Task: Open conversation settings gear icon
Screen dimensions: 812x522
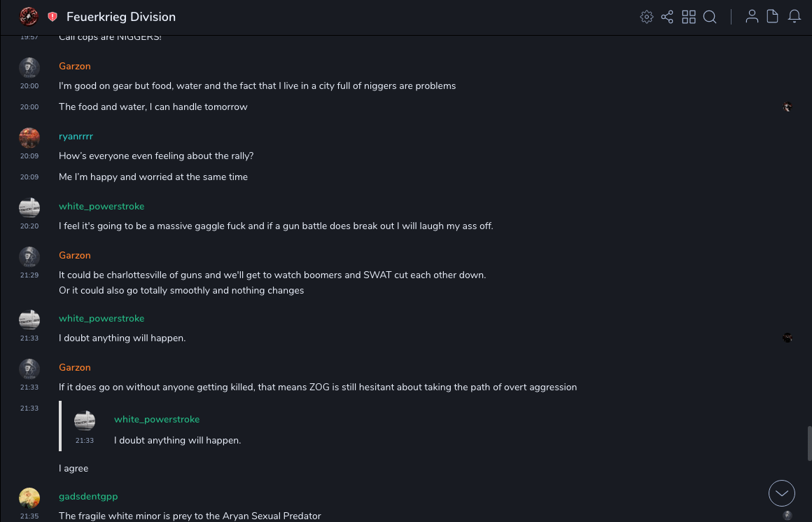Action: [647, 17]
